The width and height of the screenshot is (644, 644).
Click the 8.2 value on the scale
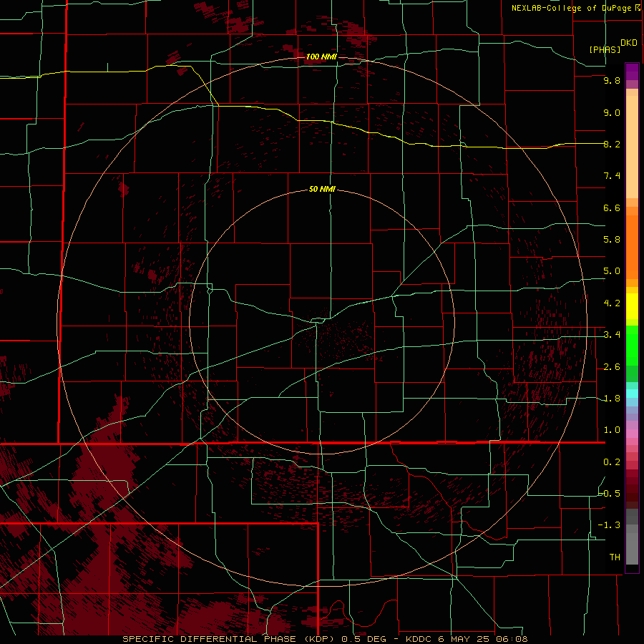pyautogui.click(x=612, y=144)
